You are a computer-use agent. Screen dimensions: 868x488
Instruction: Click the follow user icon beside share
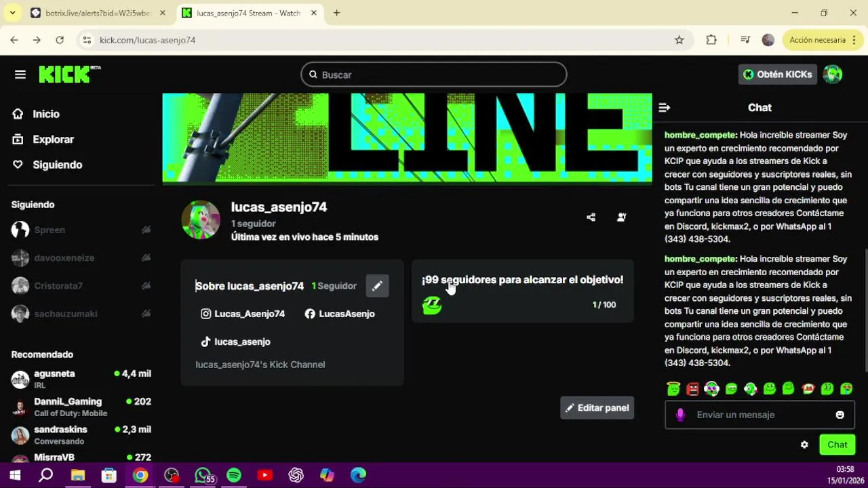tap(621, 218)
